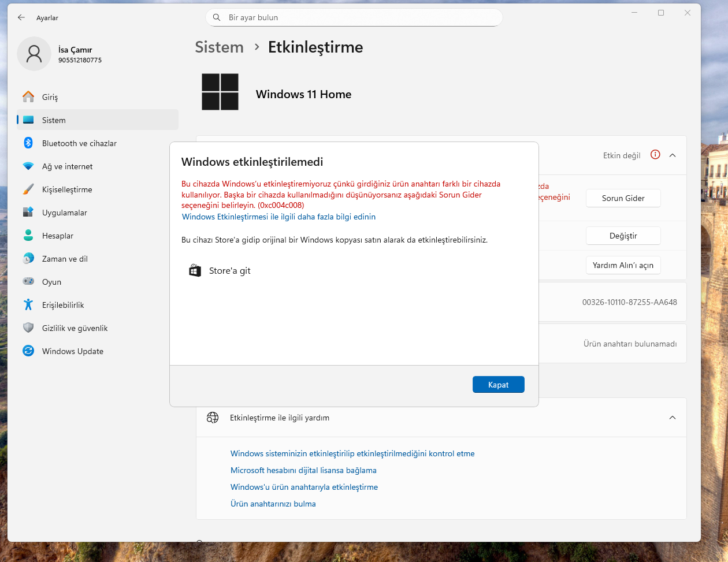Click the Sorun Gider button
This screenshot has width=728, height=562.
tap(623, 198)
